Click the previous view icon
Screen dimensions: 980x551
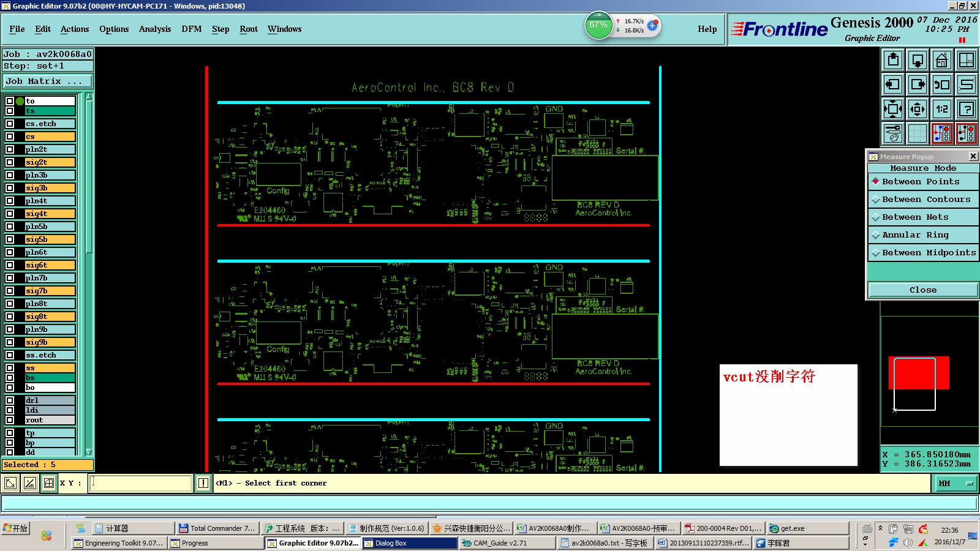942,84
